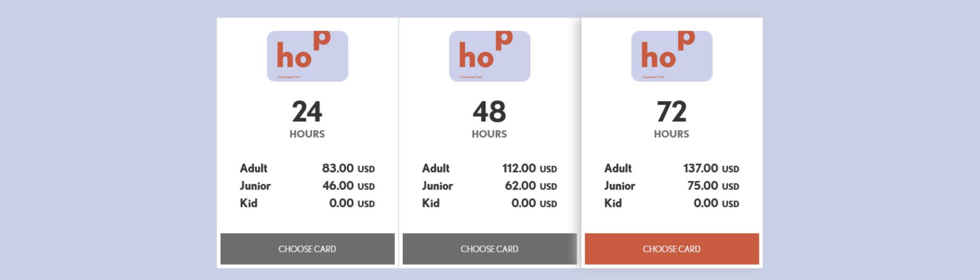
Task: Click the large 24 hours heading
Action: pyautogui.click(x=307, y=112)
